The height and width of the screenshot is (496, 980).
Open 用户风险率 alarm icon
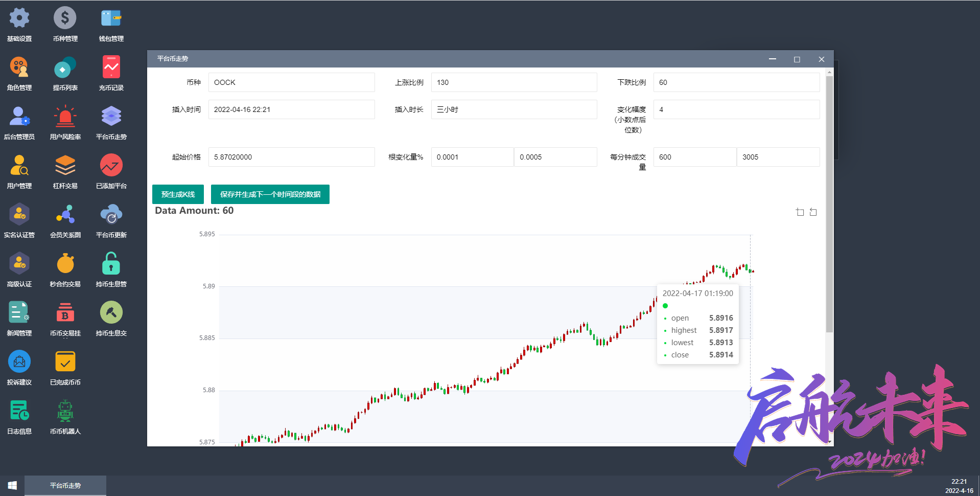tap(65, 117)
